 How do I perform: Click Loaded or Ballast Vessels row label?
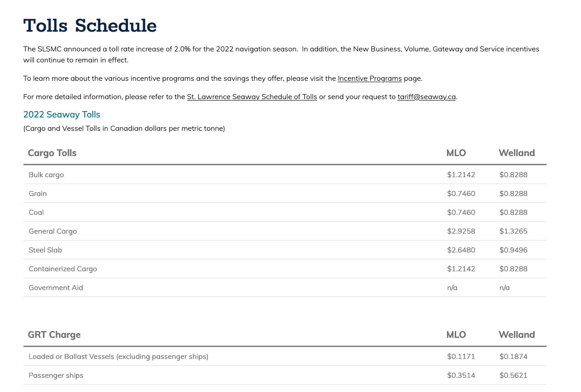point(118,357)
